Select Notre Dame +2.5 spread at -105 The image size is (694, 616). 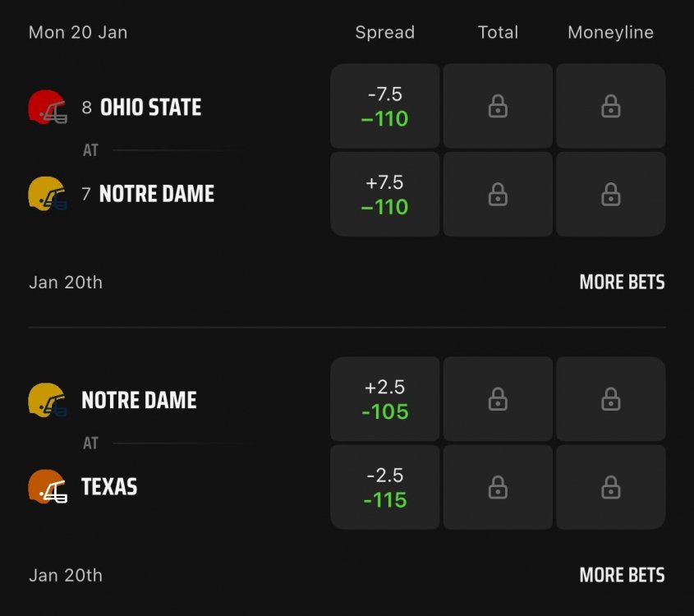tap(384, 399)
